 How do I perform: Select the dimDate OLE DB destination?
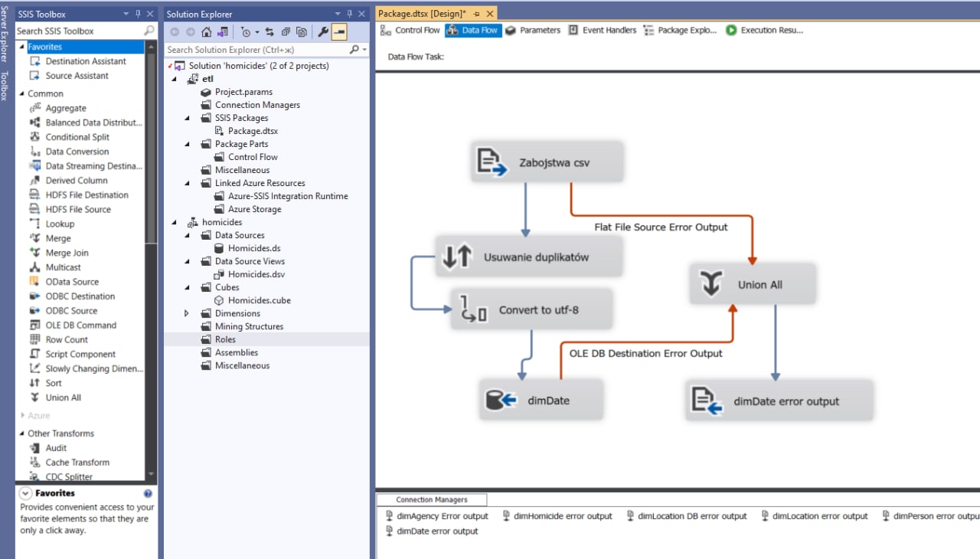tap(541, 399)
